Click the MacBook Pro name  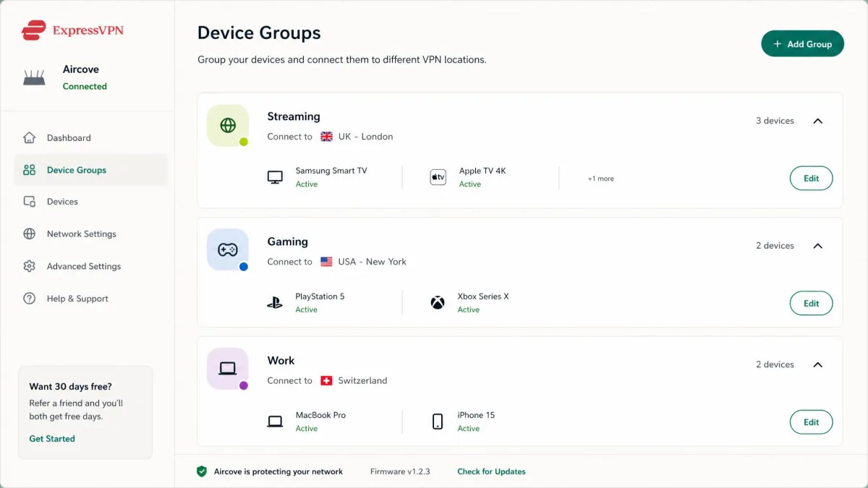320,415
